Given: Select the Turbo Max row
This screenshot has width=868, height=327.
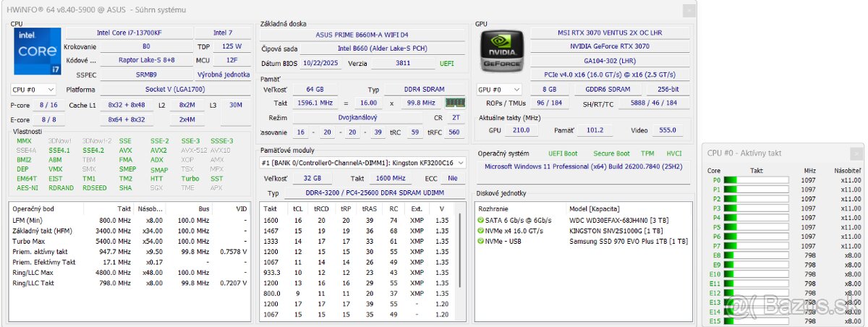Looking at the screenshot, I should (130, 241).
